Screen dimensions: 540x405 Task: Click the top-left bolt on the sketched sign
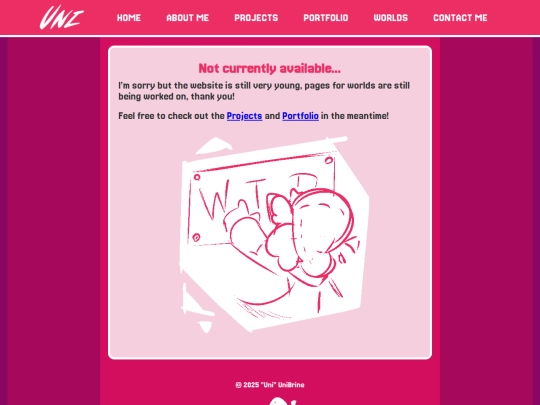click(x=197, y=177)
